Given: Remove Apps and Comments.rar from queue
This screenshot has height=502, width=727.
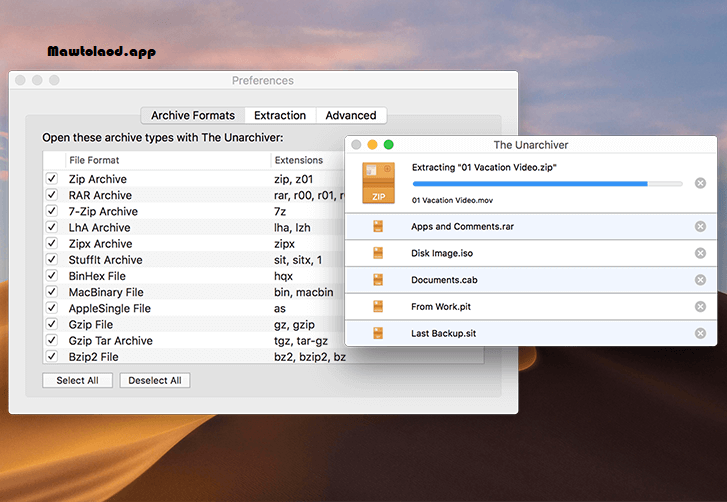Looking at the screenshot, I should [x=700, y=226].
